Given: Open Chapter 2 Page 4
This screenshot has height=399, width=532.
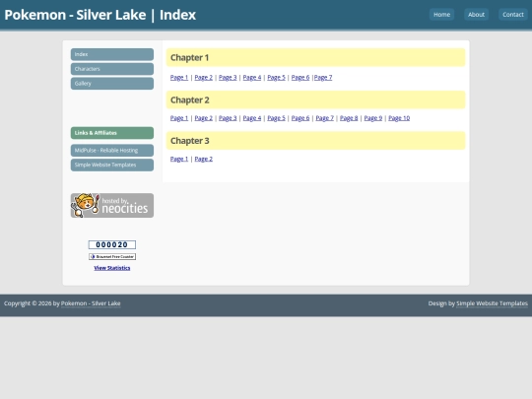Looking at the screenshot, I should (252, 118).
